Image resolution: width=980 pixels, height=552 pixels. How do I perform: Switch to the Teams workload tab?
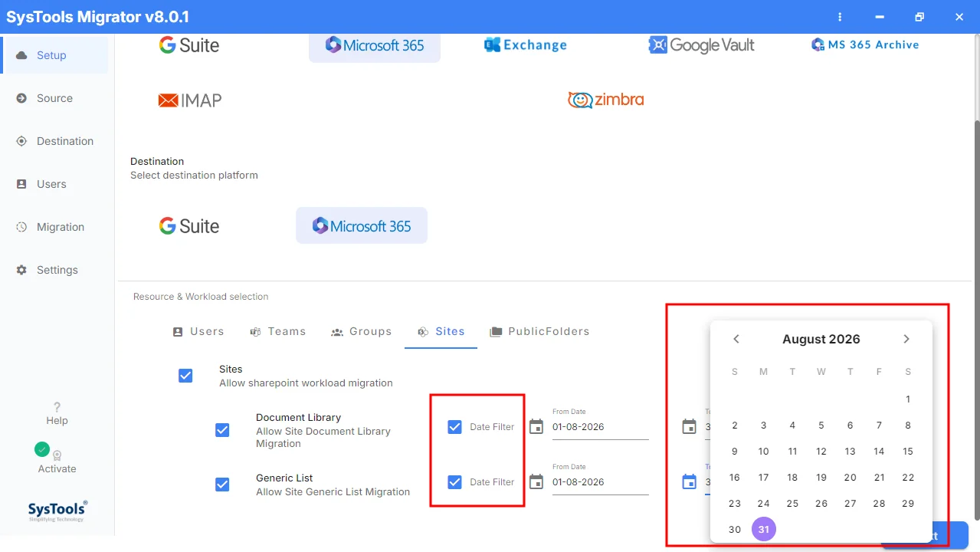pos(278,331)
